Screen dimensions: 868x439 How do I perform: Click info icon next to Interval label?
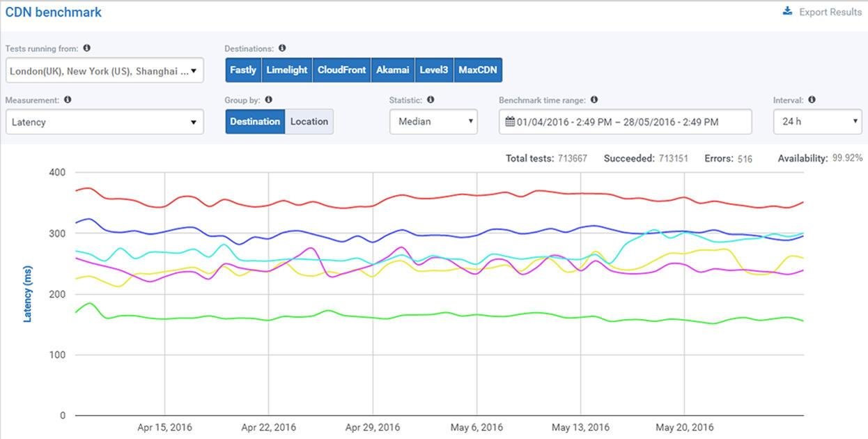pos(812,100)
